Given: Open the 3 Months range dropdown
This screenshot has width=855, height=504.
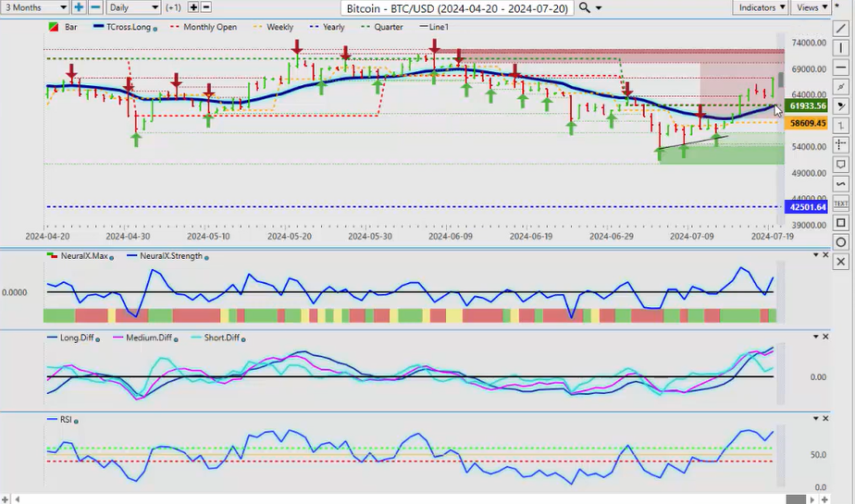Looking at the screenshot, I should (x=35, y=7).
